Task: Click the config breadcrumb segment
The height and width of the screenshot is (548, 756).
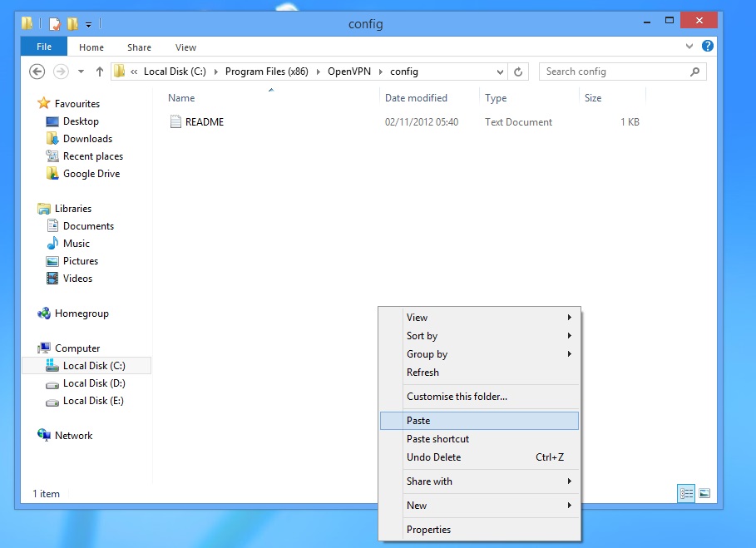Action: [x=404, y=72]
